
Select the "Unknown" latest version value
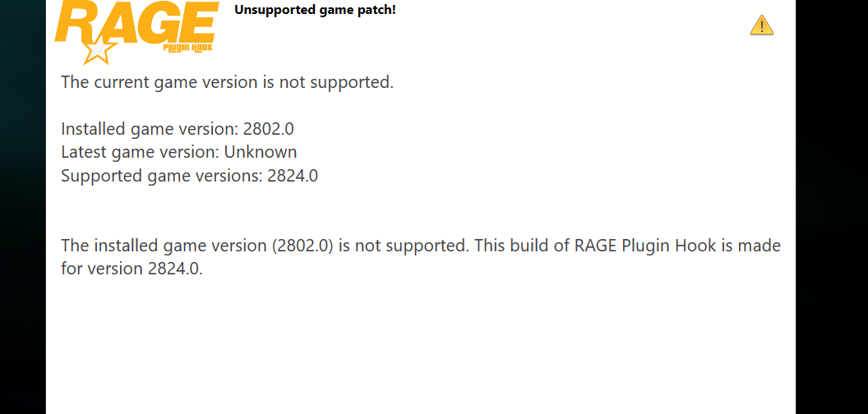coord(261,152)
